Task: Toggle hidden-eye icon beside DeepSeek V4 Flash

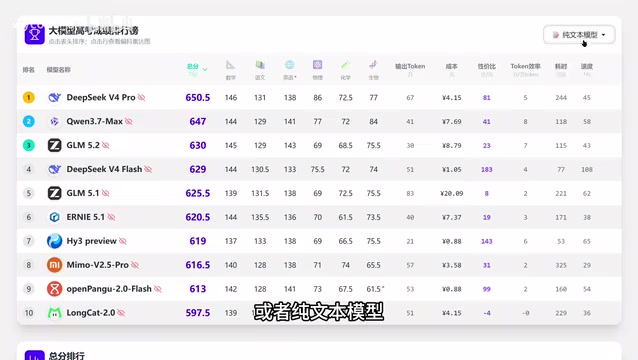Action: coord(148,169)
